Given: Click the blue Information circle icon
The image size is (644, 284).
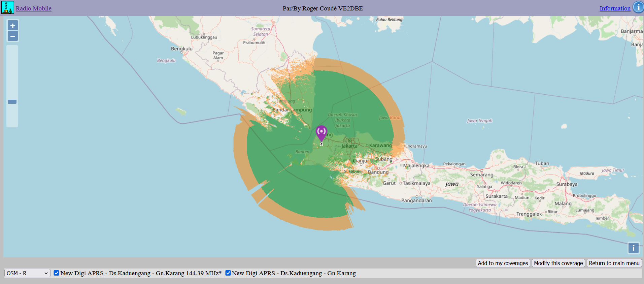Looking at the screenshot, I should coord(638,7).
